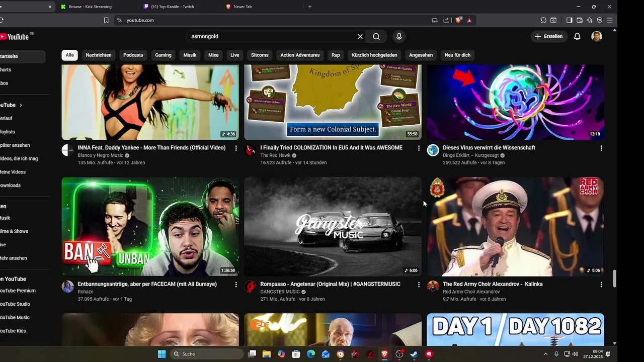644x362 pixels.
Task: Open the browser hamburger menu
Action: [x=610, y=20]
